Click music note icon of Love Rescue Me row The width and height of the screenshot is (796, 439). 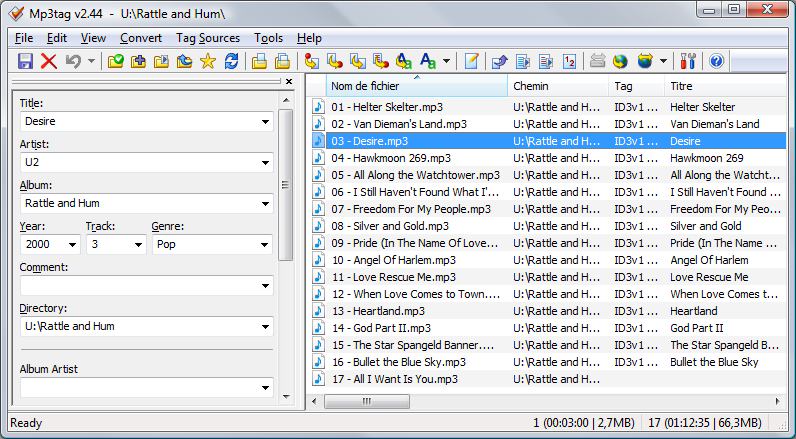click(318, 277)
